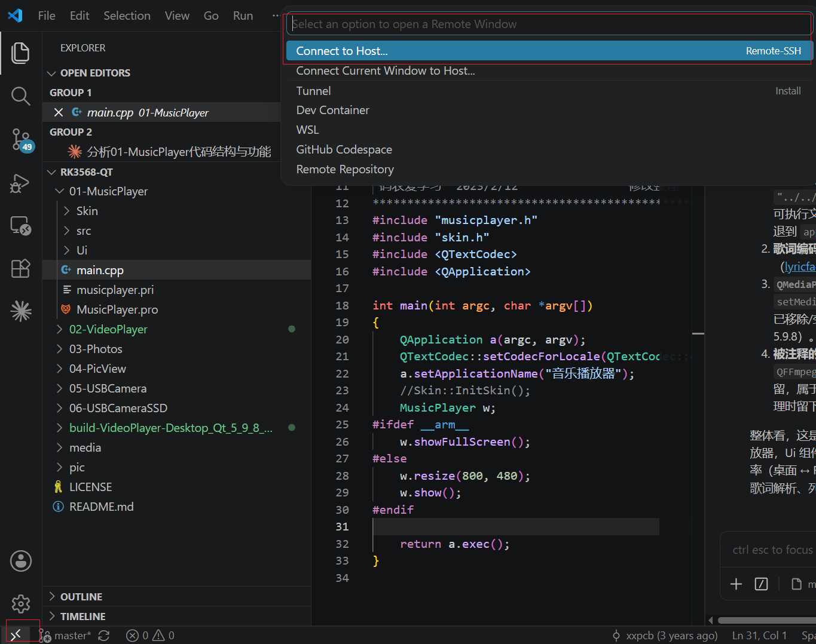This screenshot has width=816, height=644.
Task: Open the Selection menu
Action: point(127,16)
